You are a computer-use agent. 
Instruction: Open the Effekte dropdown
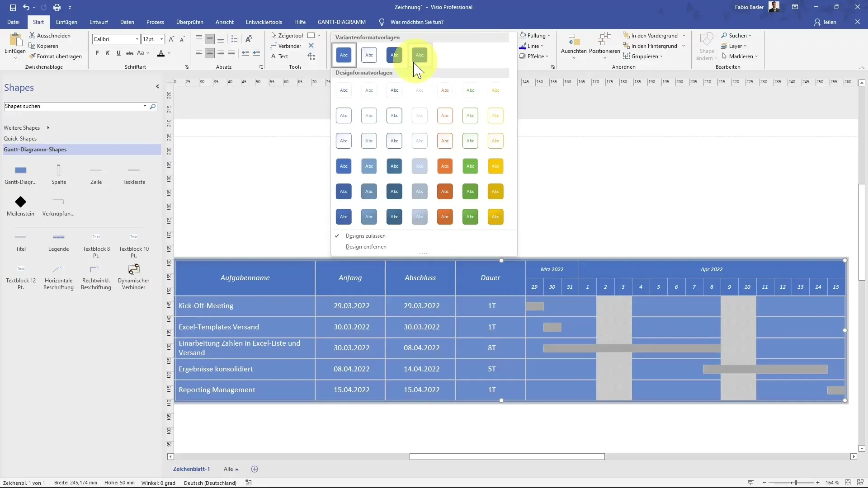(x=534, y=56)
